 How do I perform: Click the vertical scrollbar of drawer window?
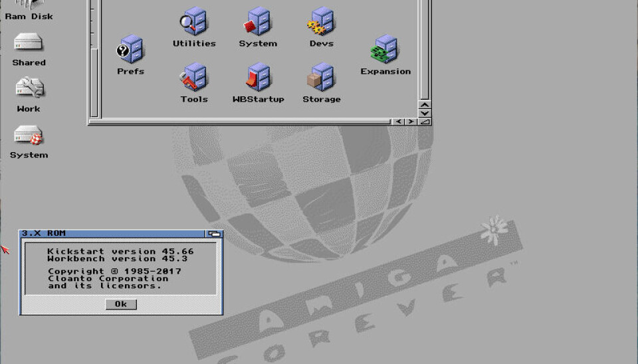425,49
